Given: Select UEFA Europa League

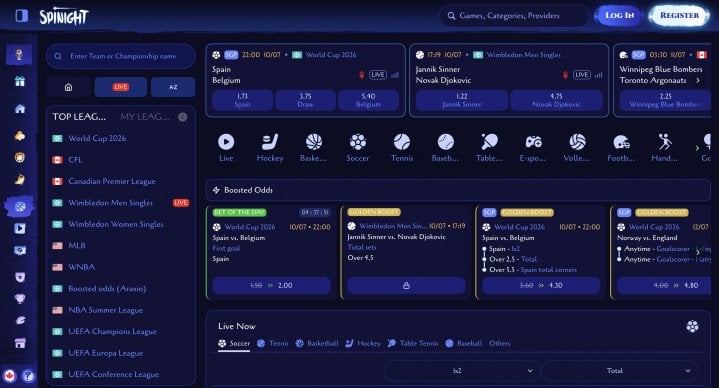Looking at the screenshot, I should coord(121,353).
